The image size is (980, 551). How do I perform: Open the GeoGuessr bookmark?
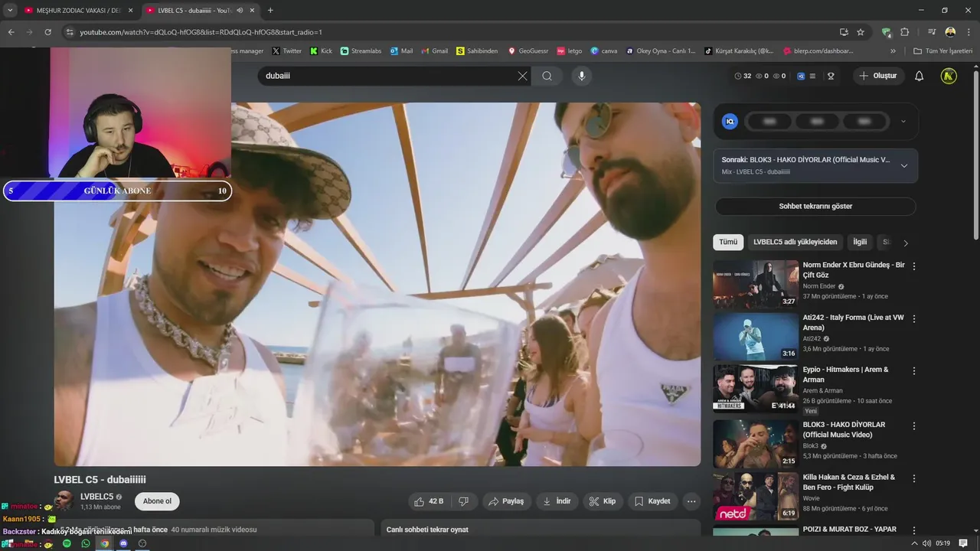click(528, 51)
